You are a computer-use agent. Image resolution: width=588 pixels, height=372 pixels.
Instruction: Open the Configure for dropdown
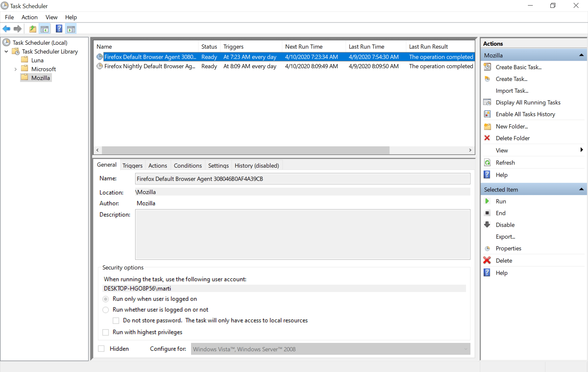[330, 349]
